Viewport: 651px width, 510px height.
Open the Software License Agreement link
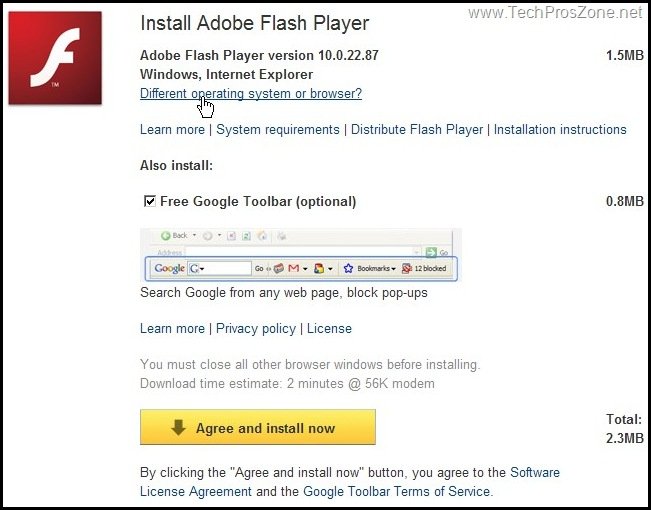pos(350,482)
